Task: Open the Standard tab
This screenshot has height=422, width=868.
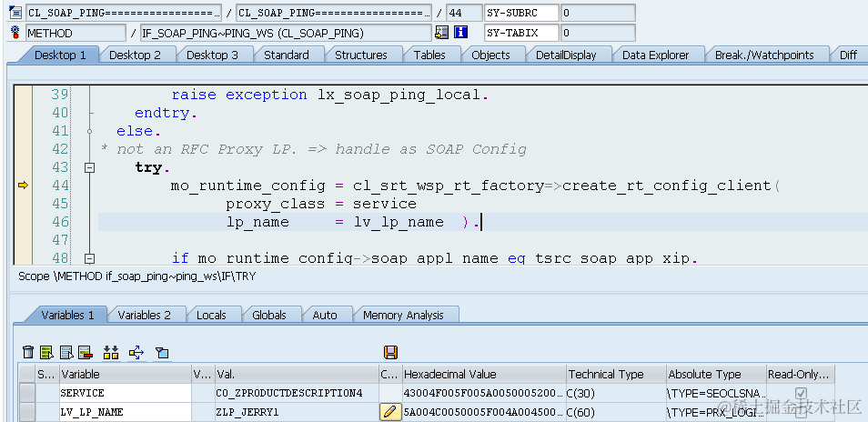Action: [x=287, y=55]
